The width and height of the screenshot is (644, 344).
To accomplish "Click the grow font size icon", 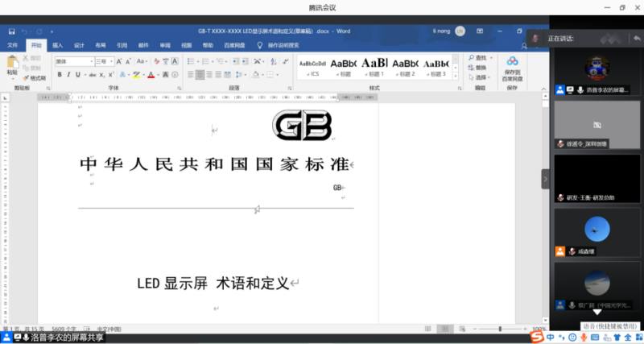I will click(x=119, y=61).
